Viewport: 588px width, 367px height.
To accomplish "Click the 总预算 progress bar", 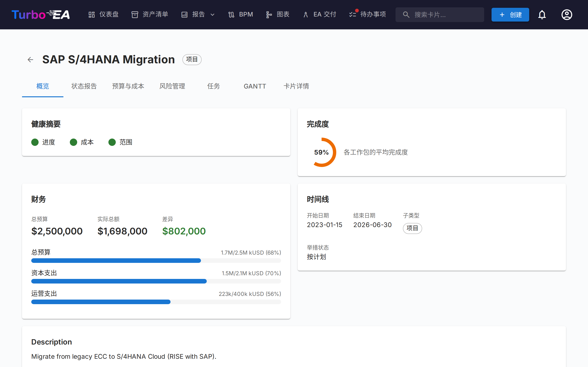I will 156,261.
